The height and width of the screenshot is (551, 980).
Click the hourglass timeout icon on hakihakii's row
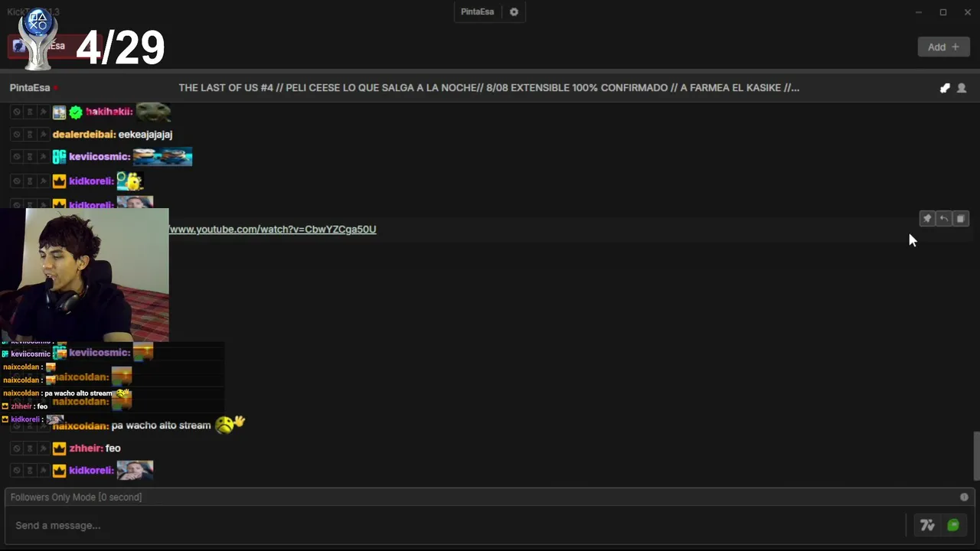(x=30, y=112)
